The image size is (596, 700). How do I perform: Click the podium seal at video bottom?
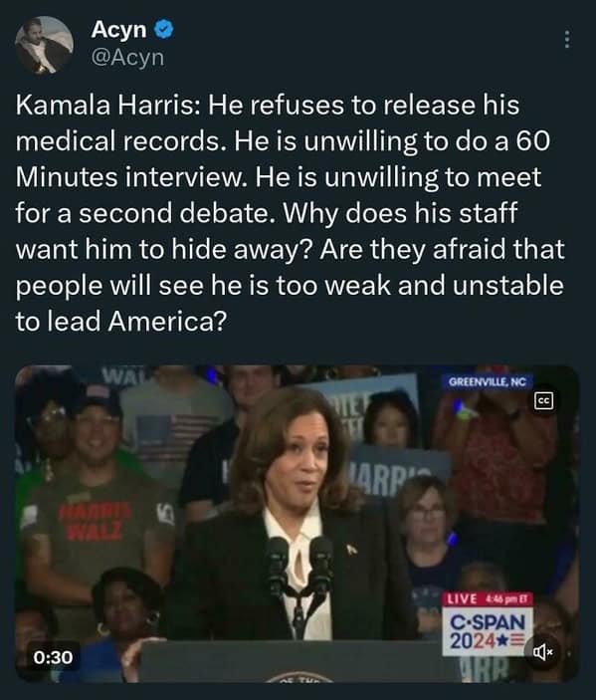[298, 677]
